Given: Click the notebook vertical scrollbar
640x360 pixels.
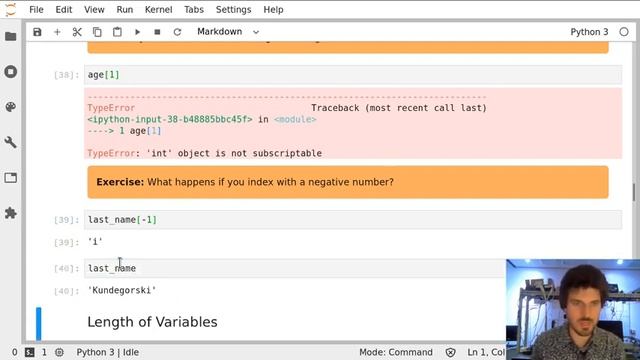Looking at the screenshot, I should 634,192.
